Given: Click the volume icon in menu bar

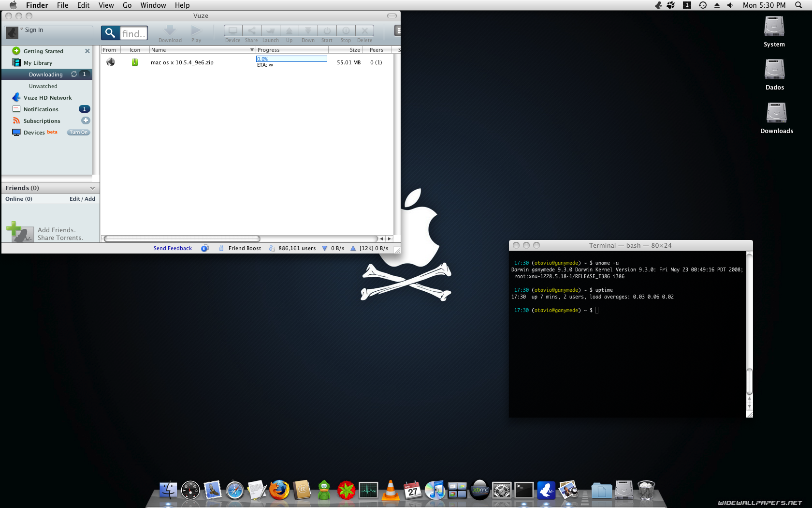Looking at the screenshot, I should tap(730, 5).
